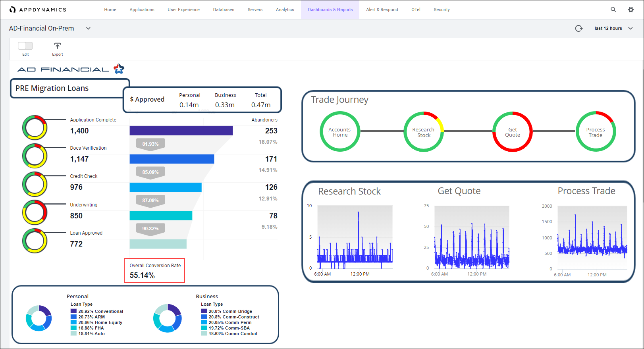Click the Underwriting health donut icon
This screenshot has height=349, width=644.
tap(35, 212)
